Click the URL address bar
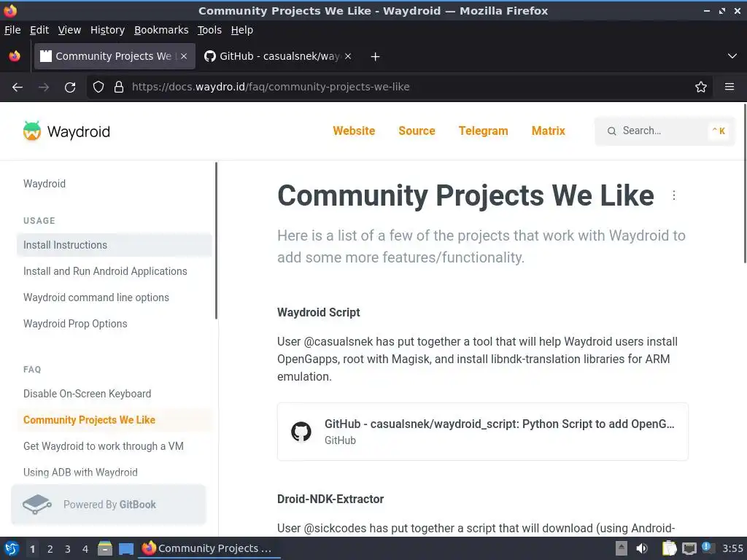Screen dimensions: 747x560 (399, 87)
